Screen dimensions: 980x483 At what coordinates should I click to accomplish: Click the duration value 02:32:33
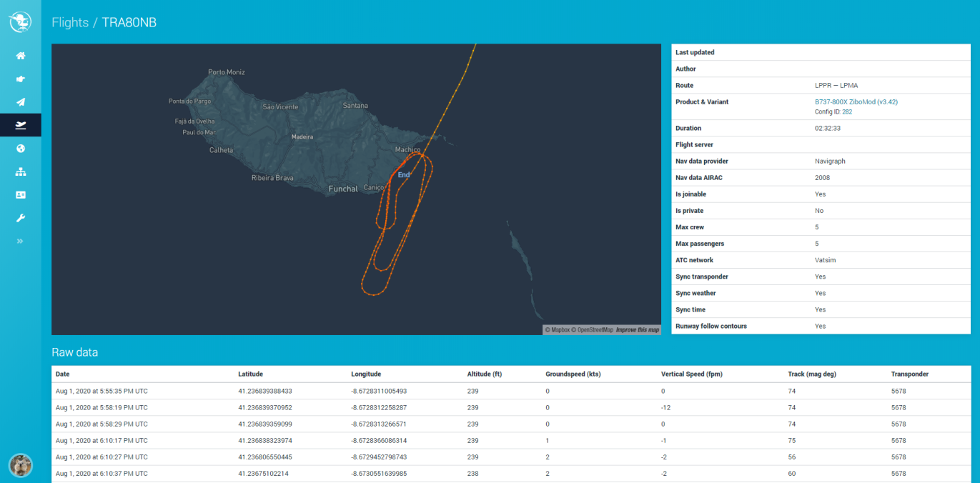point(828,129)
